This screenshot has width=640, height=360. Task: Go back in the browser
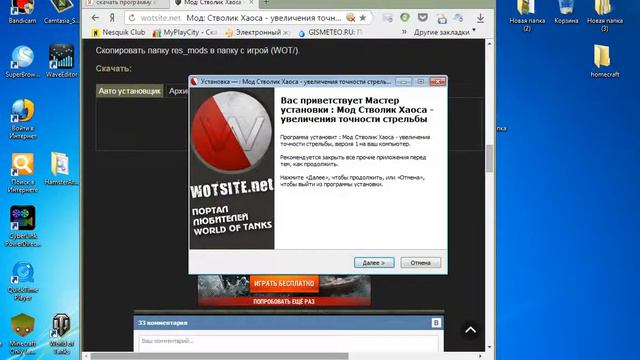(x=95, y=18)
